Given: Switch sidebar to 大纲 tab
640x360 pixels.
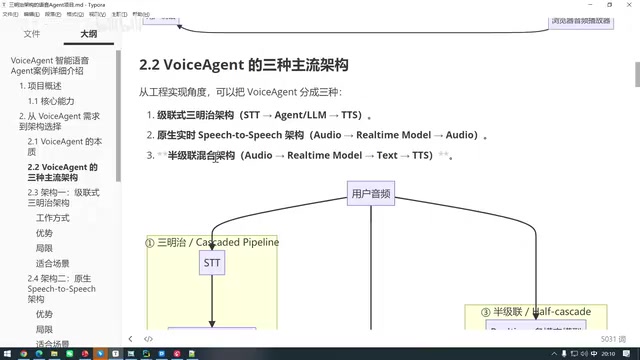Looking at the screenshot, I should click(x=89, y=34).
